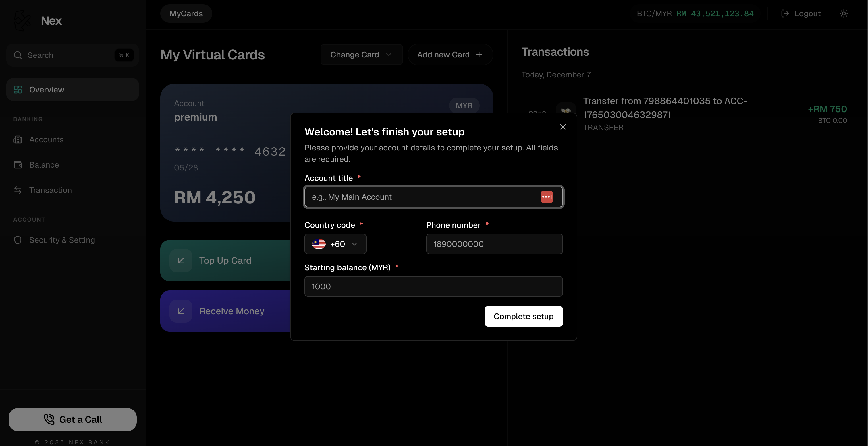Click the plus icon on Add new Card
868x446 pixels.
[479, 55]
